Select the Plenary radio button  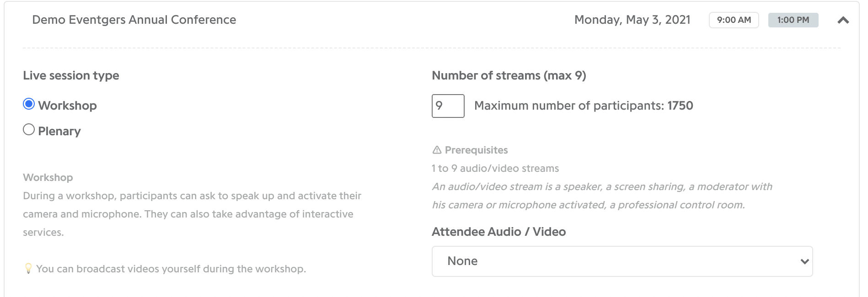pos(29,130)
